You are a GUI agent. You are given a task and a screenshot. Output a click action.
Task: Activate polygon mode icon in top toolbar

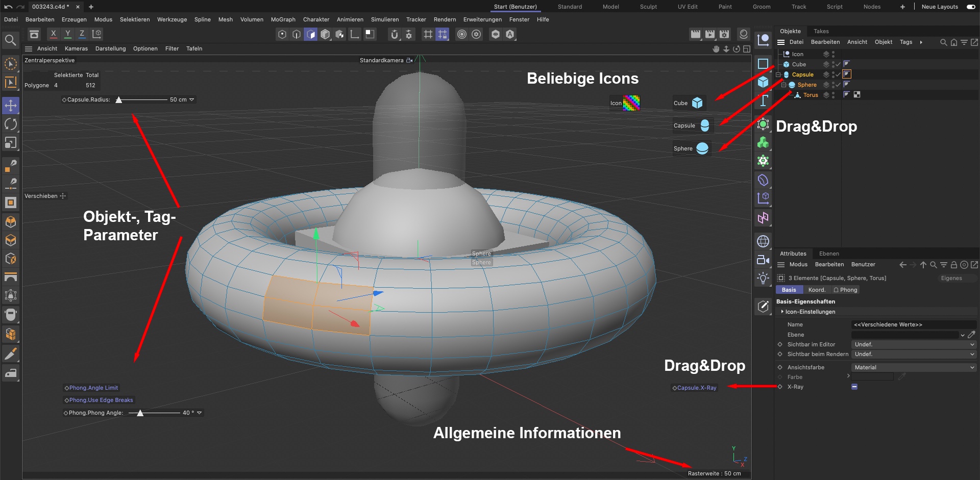point(311,34)
